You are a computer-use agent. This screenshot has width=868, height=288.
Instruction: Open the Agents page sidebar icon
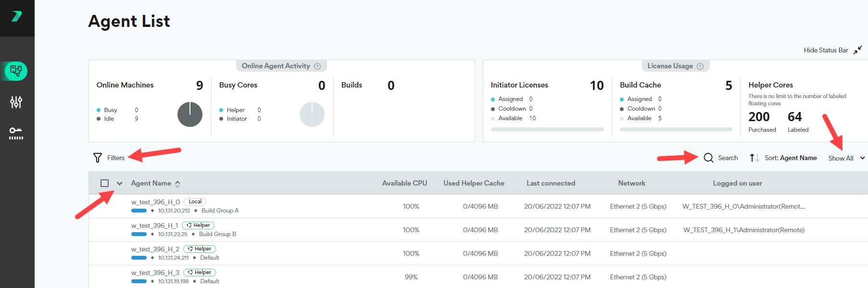pyautogui.click(x=16, y=71)
